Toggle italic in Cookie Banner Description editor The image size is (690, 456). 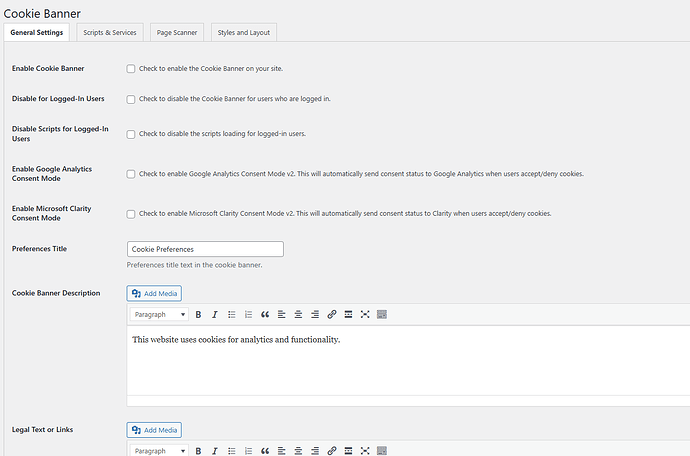214,314
